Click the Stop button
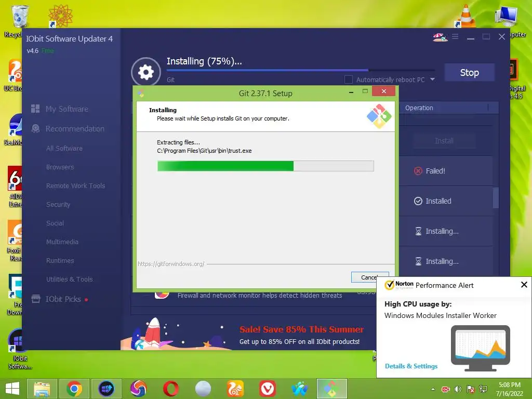This screenshot has width=532, height=399. [x=470, y=72]
